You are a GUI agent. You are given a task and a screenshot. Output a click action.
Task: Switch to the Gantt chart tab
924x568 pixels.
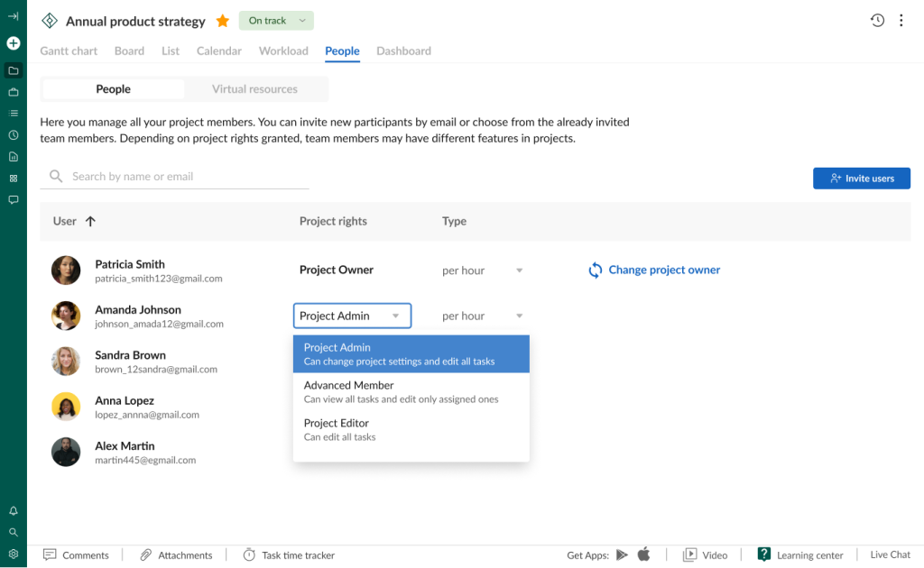69,51
